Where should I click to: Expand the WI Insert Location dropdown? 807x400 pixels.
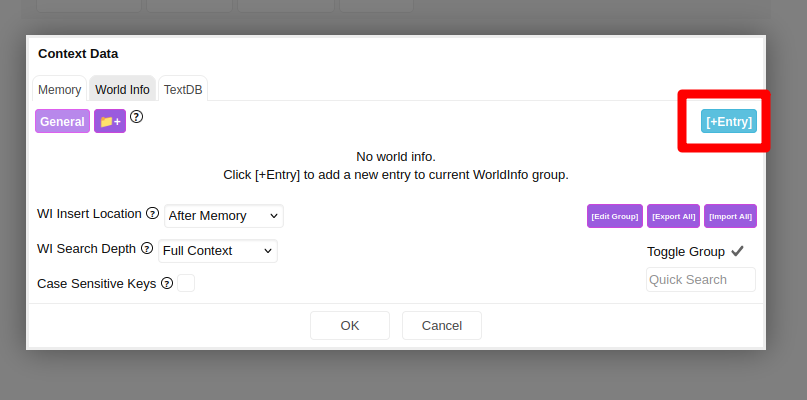point(224,216)
